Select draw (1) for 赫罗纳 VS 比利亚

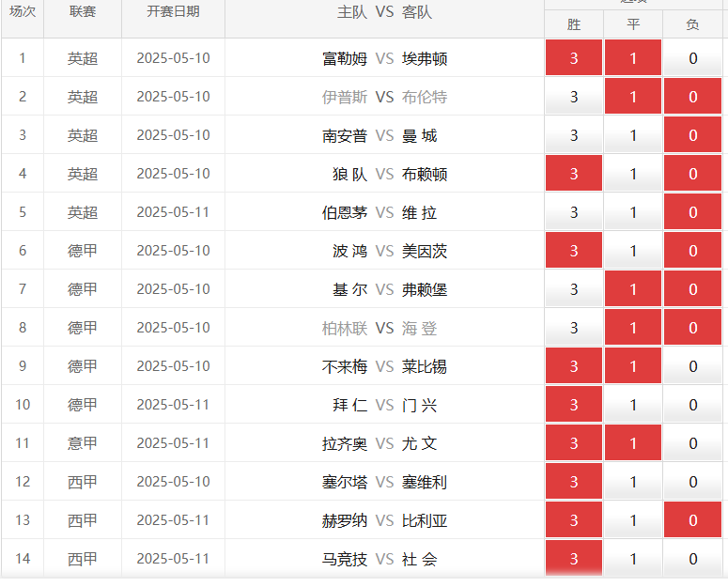(x=633, y=519)
